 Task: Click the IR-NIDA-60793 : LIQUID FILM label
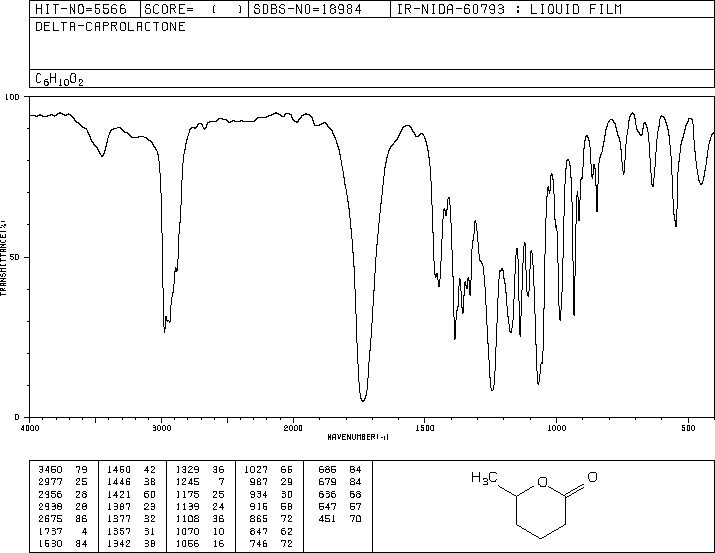pos(509,9)
